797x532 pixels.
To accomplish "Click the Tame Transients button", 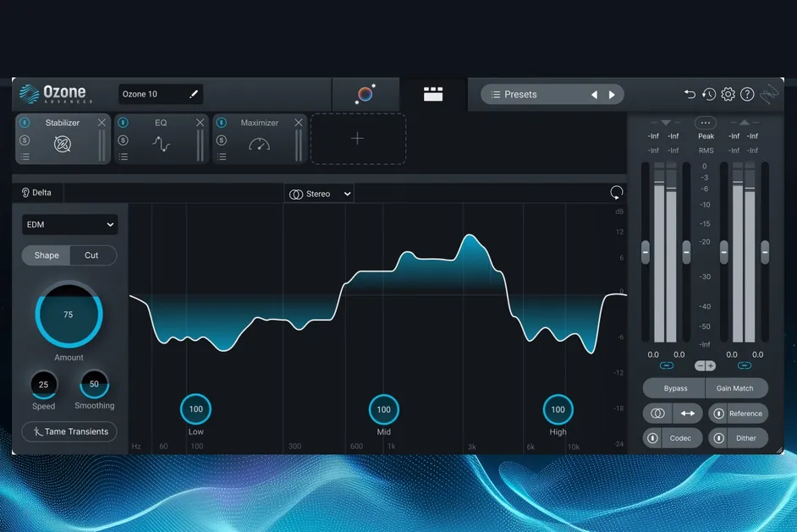I will pos(69,431).
